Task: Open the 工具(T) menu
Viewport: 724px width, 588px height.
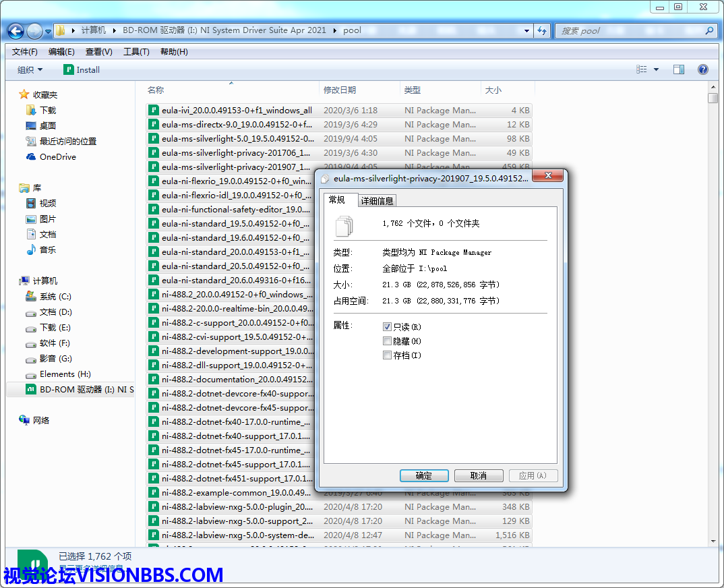Action: tap(136, 52)
